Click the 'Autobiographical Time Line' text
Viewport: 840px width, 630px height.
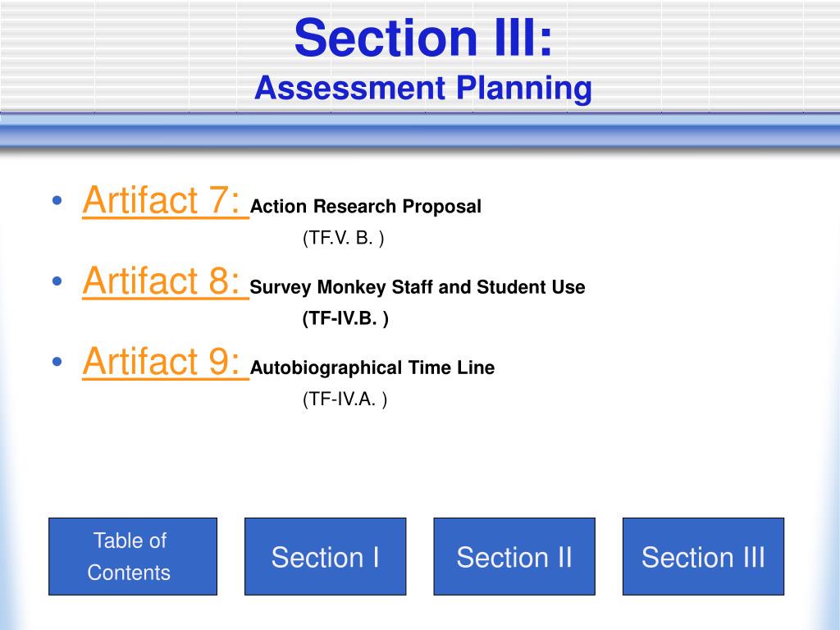[x=372, y=368]
